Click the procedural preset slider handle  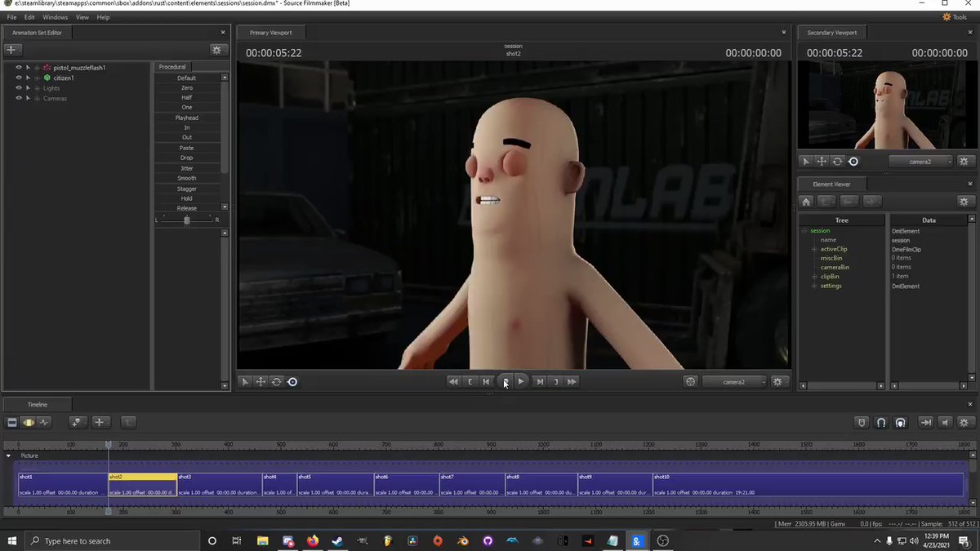tap(187, 220)
